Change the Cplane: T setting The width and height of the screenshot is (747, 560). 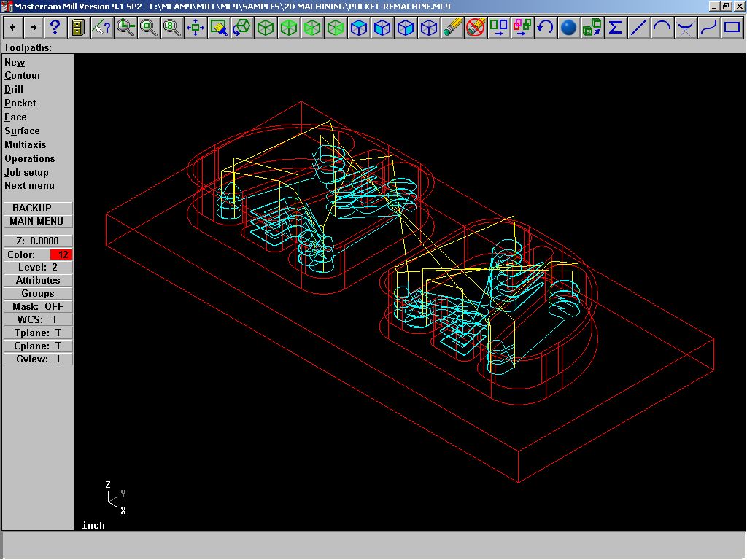click(38, 346)
